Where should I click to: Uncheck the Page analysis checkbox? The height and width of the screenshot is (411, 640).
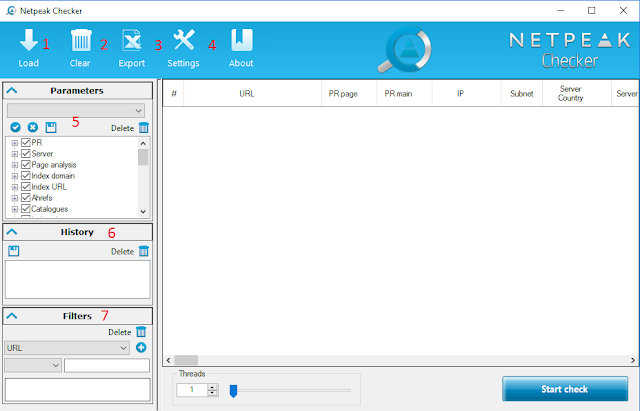pos(26,164)
